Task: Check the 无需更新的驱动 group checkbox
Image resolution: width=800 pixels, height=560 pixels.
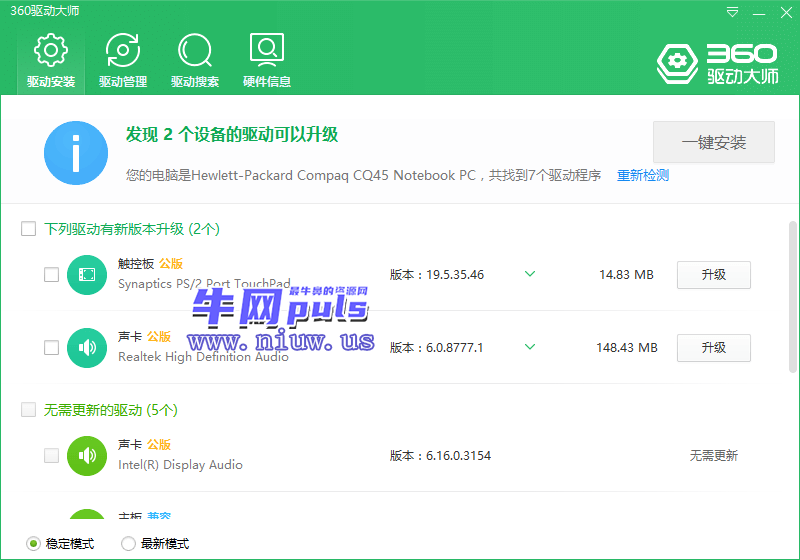Action: (29, 409)
